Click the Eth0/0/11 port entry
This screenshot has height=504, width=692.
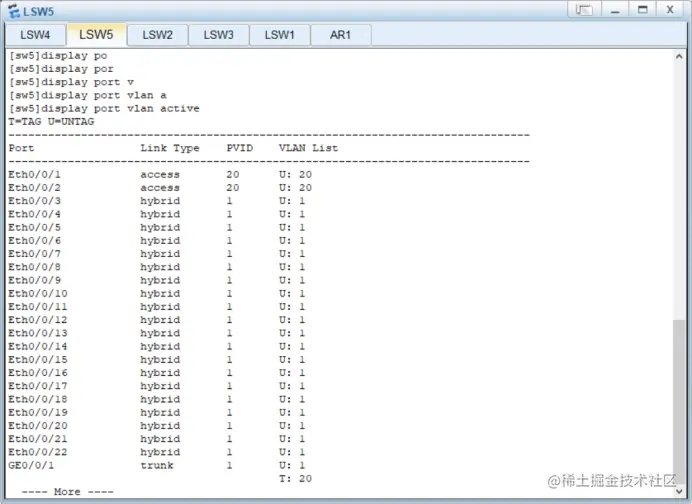click(38, 307)
